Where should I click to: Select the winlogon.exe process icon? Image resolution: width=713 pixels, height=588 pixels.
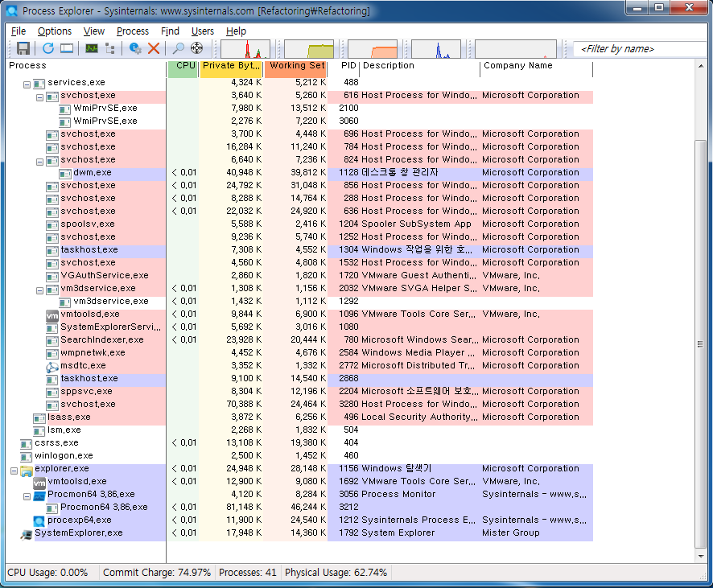coord(27,456)
